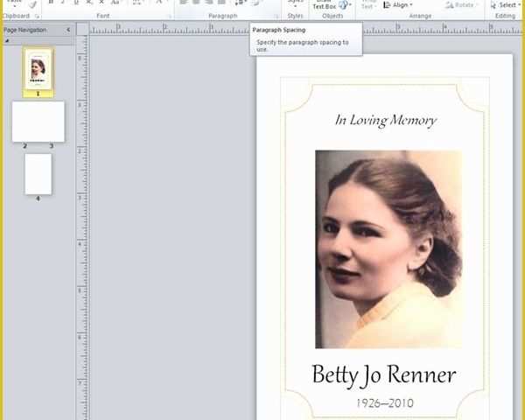Open the Shapes gallery icon

pos(343,4)
